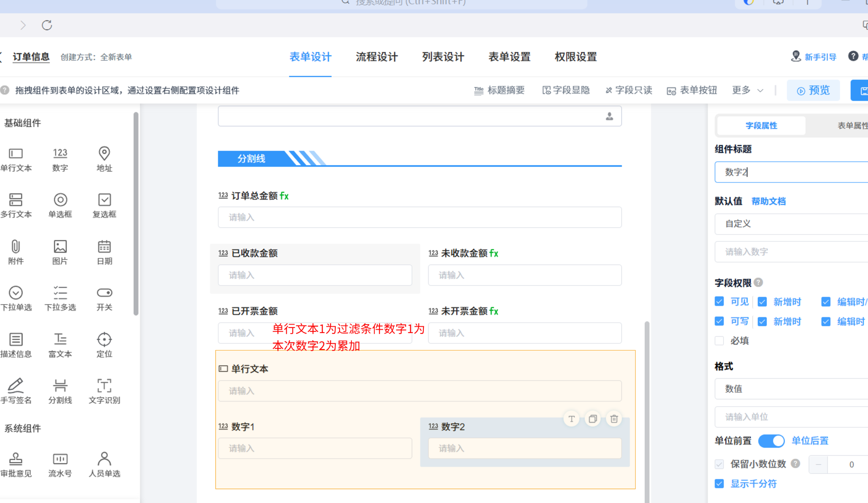Image resolution: width=868 pixels, height=503 pixels.
Task: Select the 人员单选 component
Action: click(104, 465)
